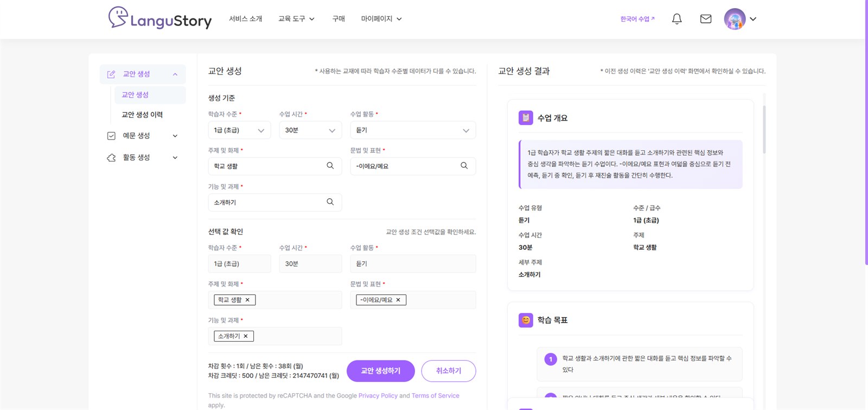
Task: Open the Privacy Policy link
Action: (378, 396)
